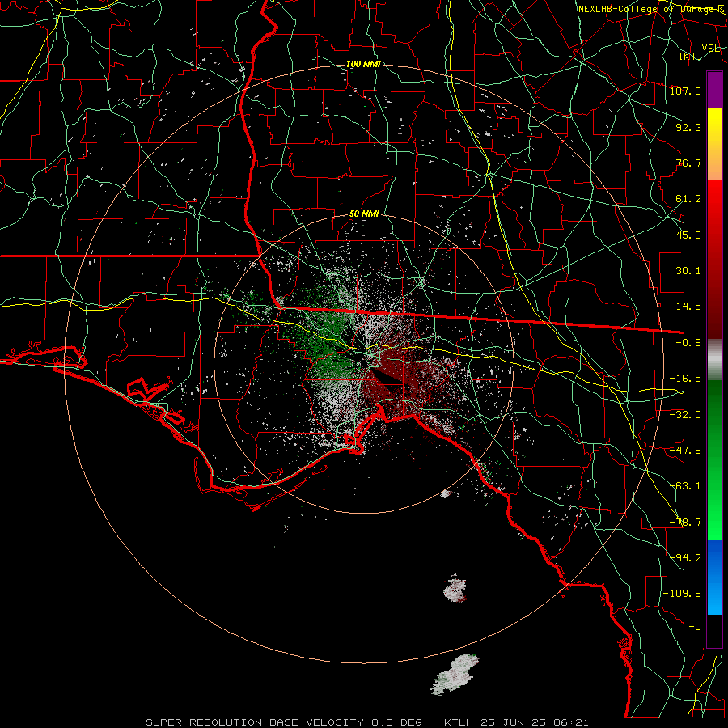
Task: Click the large white echo cluster offshore at the bottom
Action: click(x=455, y=675)
